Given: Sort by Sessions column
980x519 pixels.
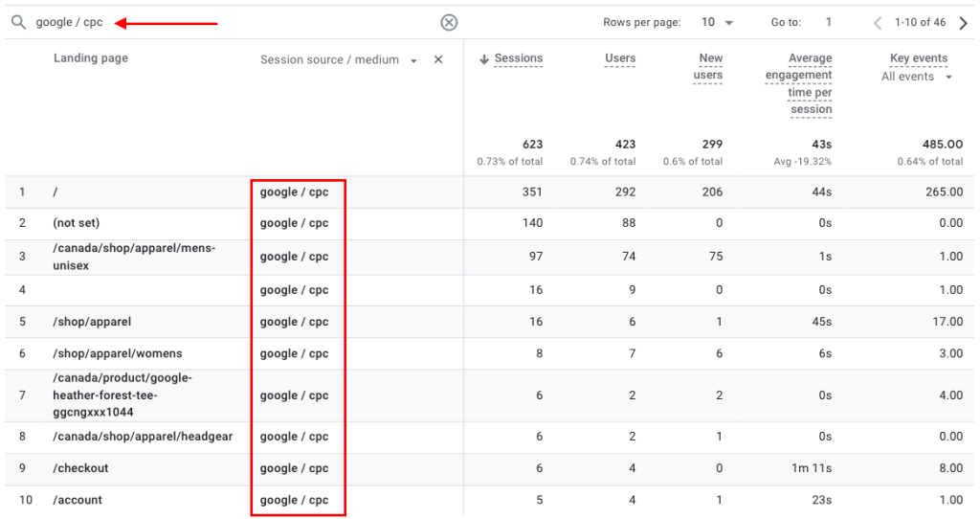Looking at the screenshot, I should [x=518, y=58].
